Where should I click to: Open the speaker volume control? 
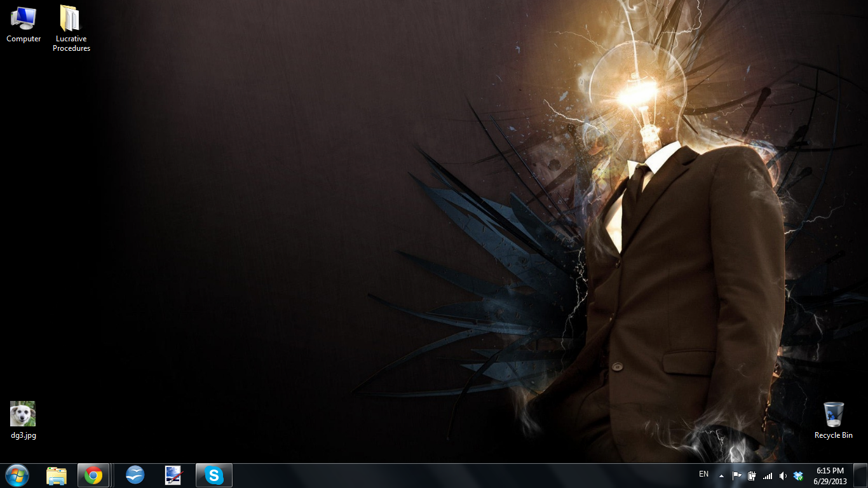pyautogui.click(x=783, y=476)
